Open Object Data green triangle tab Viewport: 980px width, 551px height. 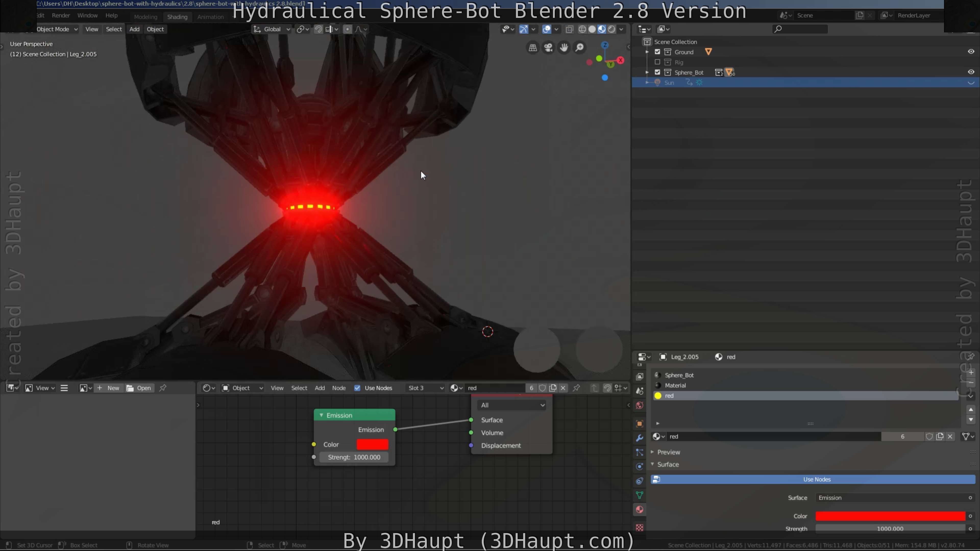click(x=640, y=495)
